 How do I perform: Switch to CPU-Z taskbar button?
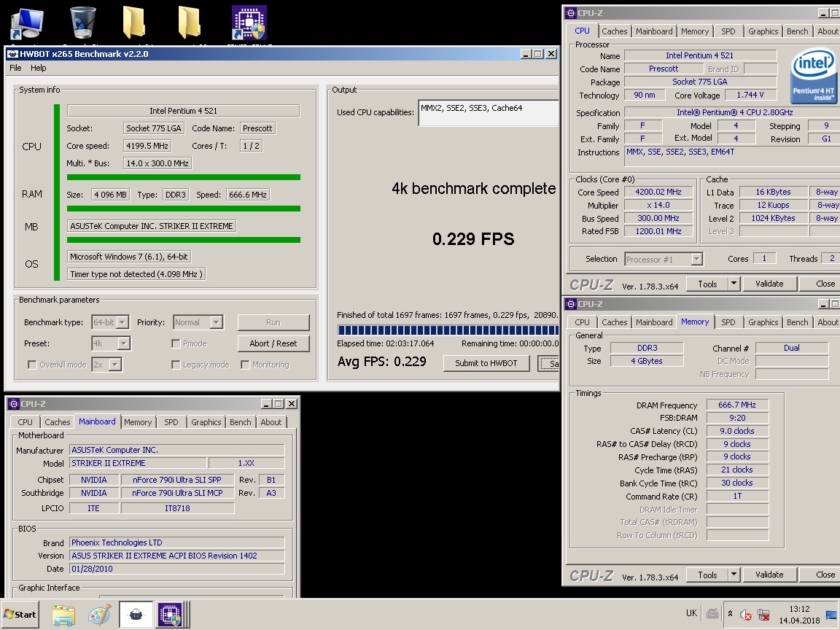(172, 615)
